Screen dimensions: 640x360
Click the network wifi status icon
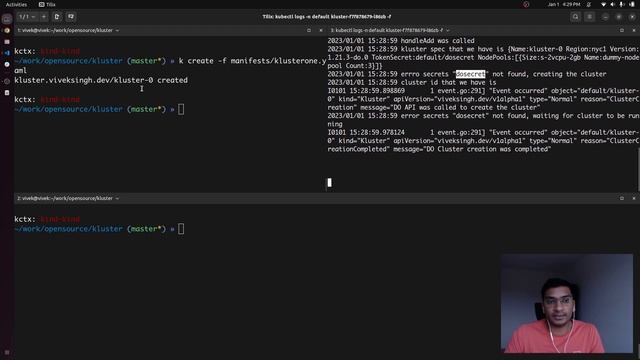coord(603,4)
